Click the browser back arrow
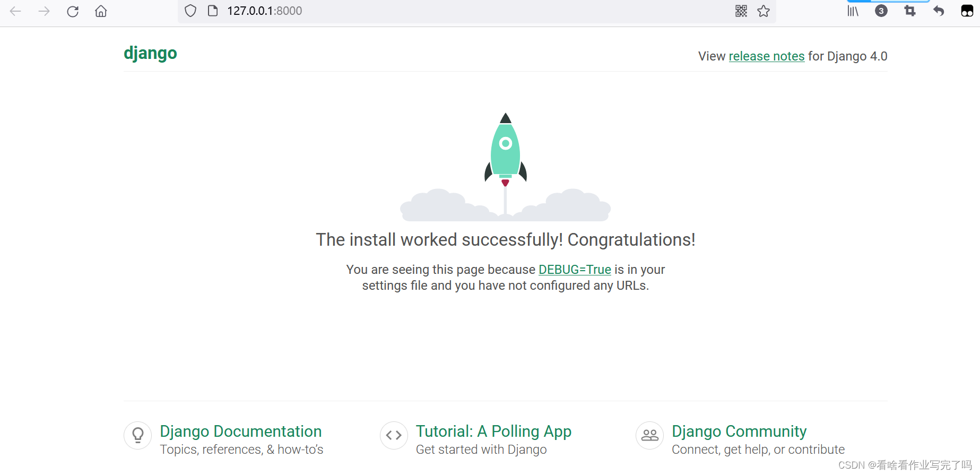This screenshot has height=475, width=980. tap(15, 11)
